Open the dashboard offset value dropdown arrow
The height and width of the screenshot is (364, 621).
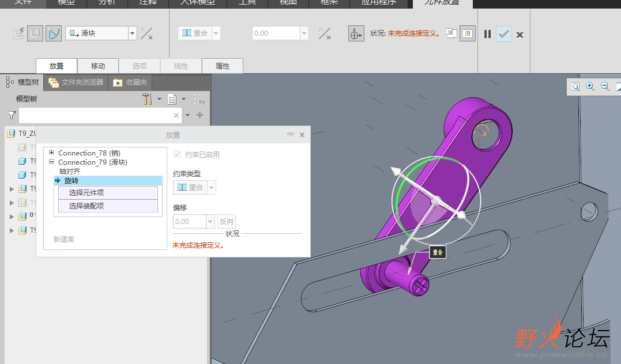pos(304,33)
